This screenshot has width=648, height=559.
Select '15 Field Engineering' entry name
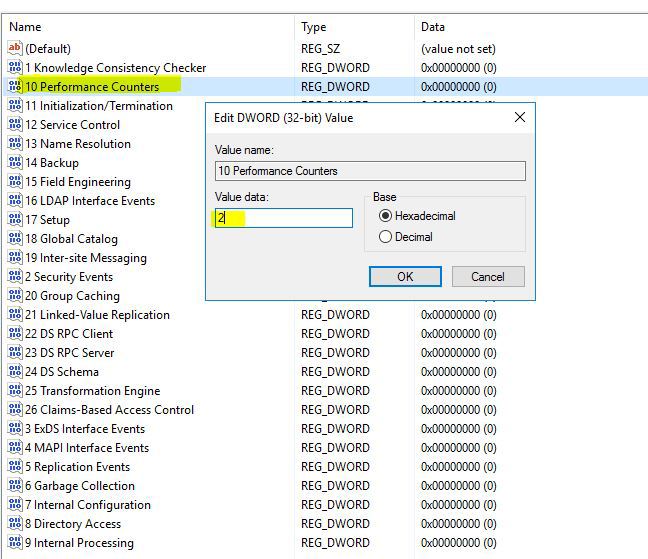(x=78, y=182)
